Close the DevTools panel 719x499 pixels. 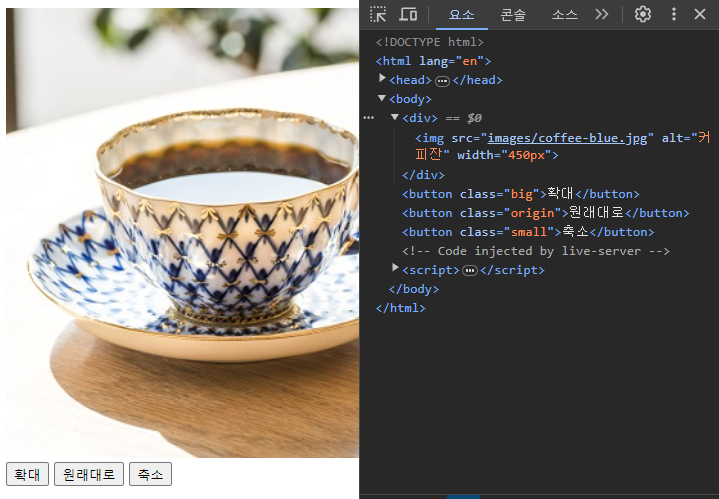[700, 14]
